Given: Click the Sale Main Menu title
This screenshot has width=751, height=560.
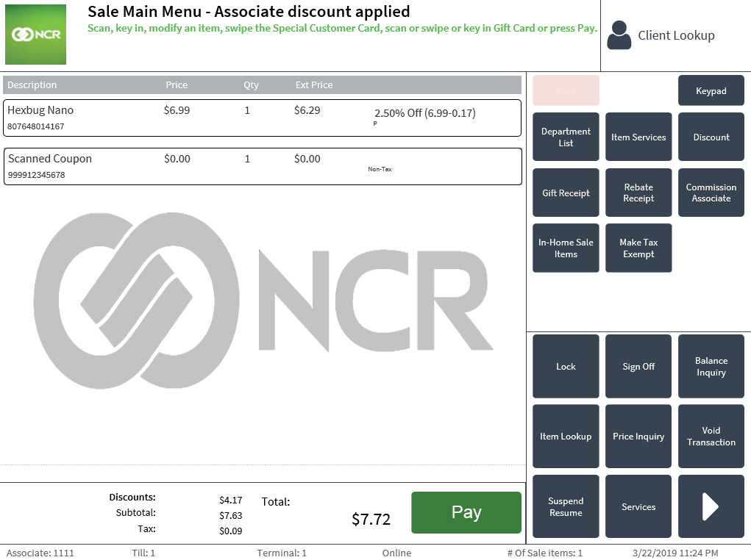Looking at the screenshot, I should (x=249, y=12).
